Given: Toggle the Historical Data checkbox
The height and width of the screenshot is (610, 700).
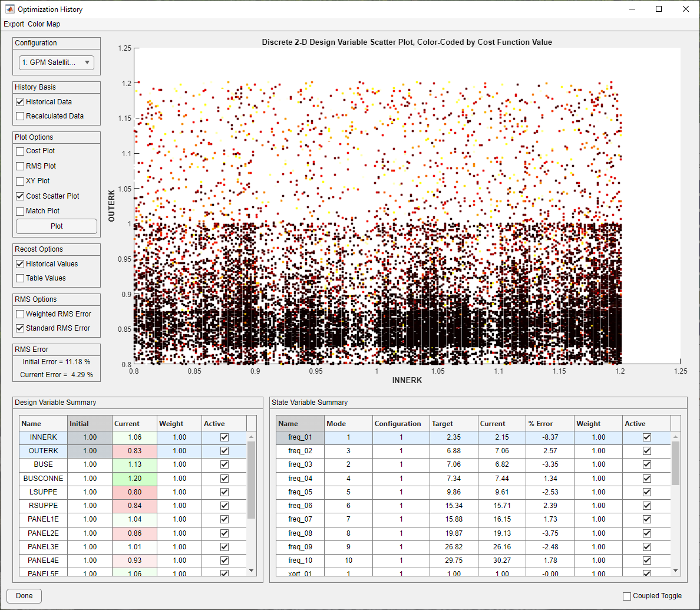Looking at the screenshot, I should coord(20,102).
